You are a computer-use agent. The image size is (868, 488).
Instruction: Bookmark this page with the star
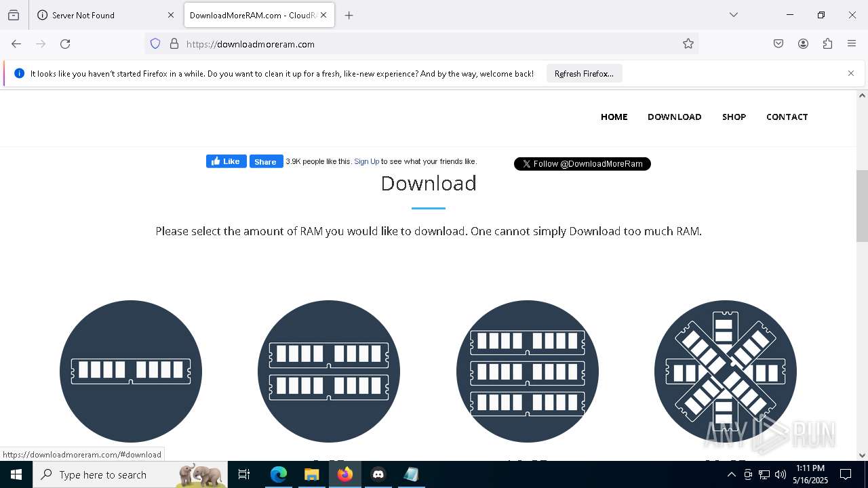coord(688,44)
